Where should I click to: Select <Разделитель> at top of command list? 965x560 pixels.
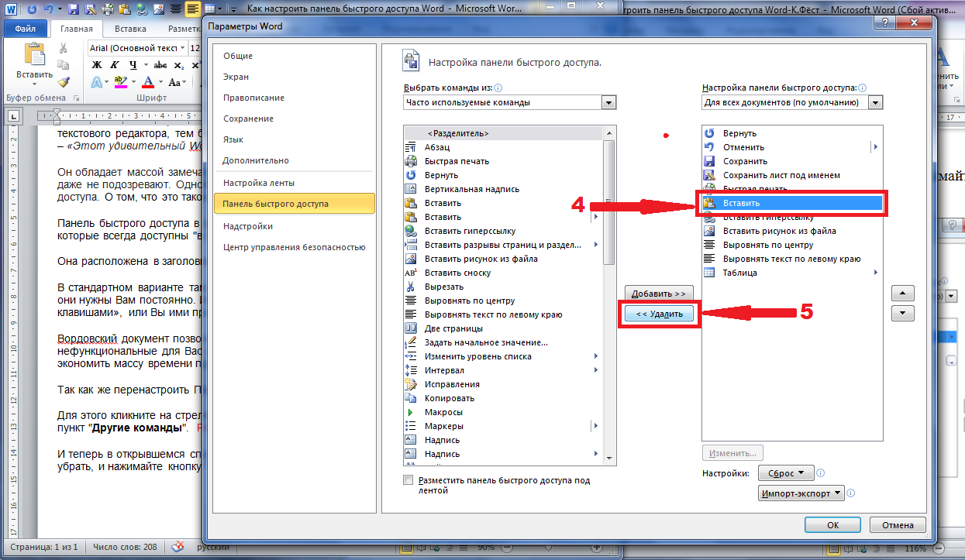502,133
